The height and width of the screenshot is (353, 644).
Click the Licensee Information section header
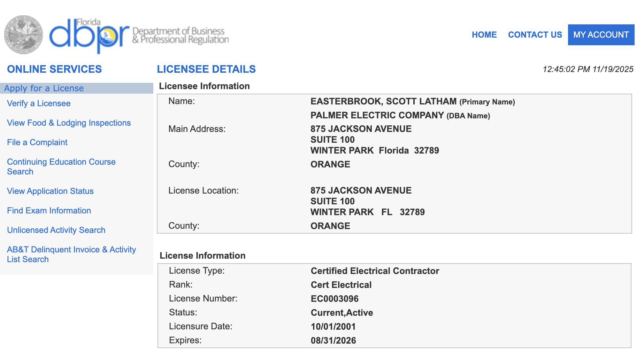pos(204,86)
